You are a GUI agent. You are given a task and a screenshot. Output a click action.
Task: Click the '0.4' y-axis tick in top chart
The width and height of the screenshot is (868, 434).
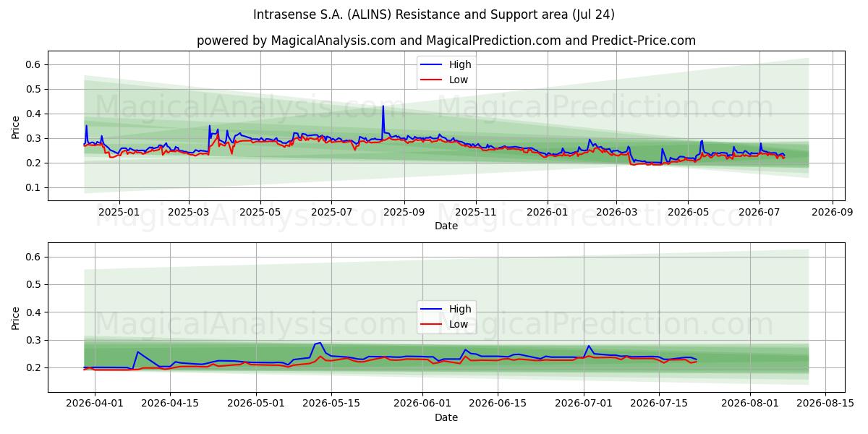[35, 114]
